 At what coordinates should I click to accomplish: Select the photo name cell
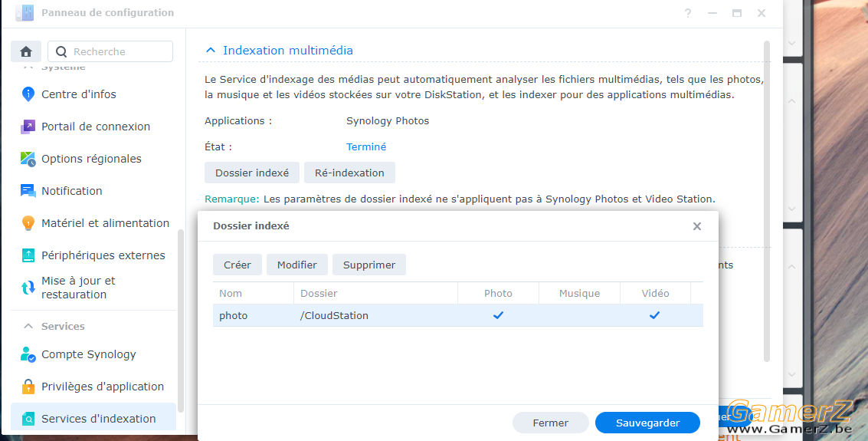[x=253, y=315]
